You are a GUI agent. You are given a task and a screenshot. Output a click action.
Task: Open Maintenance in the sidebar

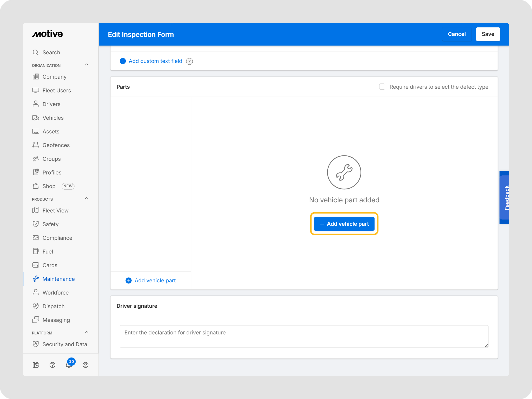[58, 279]
